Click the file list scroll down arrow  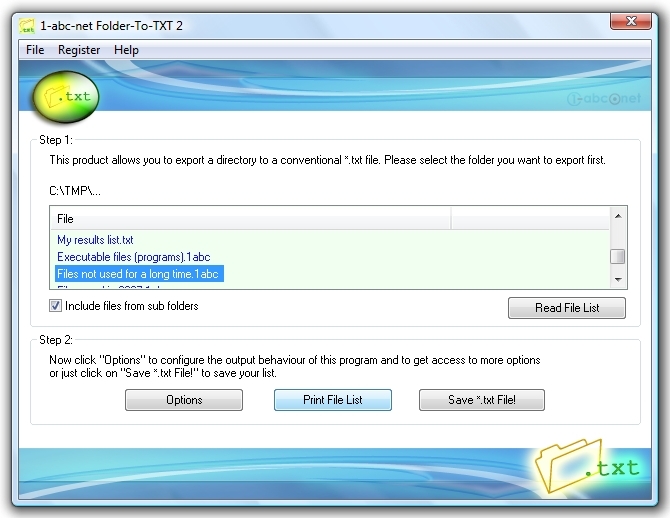click(618, 280)
